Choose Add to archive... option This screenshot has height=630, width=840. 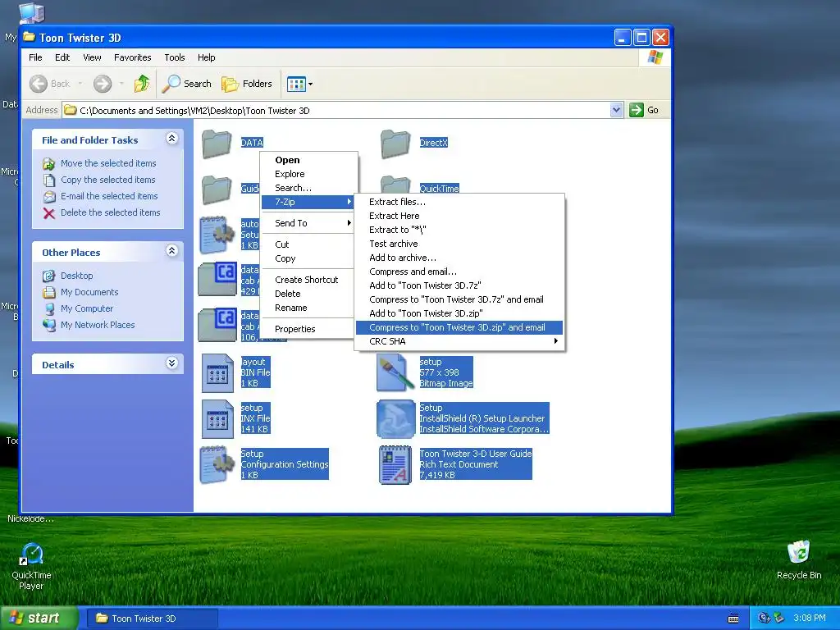click(x=459, y=258)
